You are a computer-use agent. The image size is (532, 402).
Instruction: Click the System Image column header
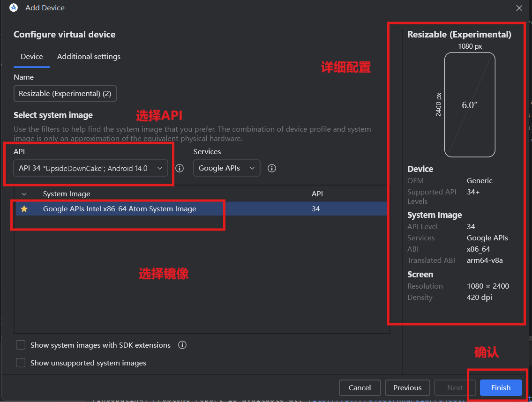67,194
